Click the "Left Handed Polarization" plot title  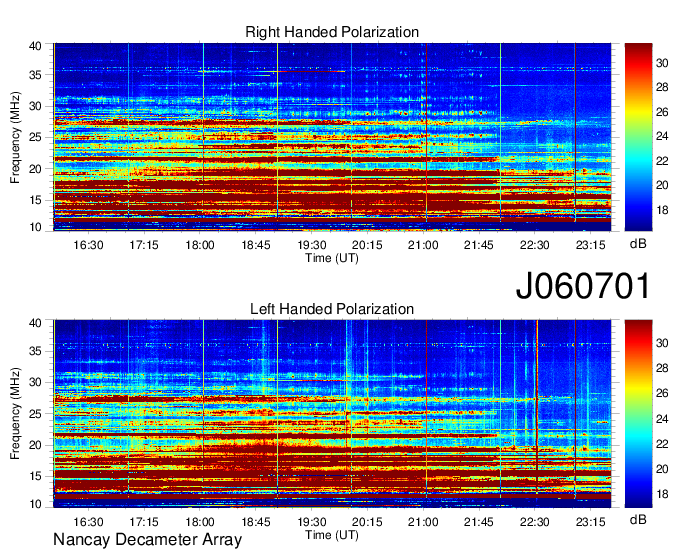(332, 309)
